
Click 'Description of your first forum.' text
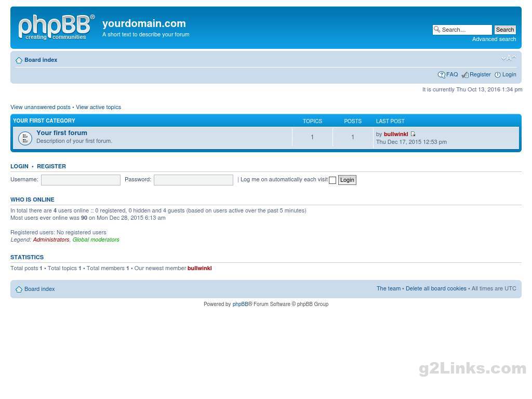(74, 141)
